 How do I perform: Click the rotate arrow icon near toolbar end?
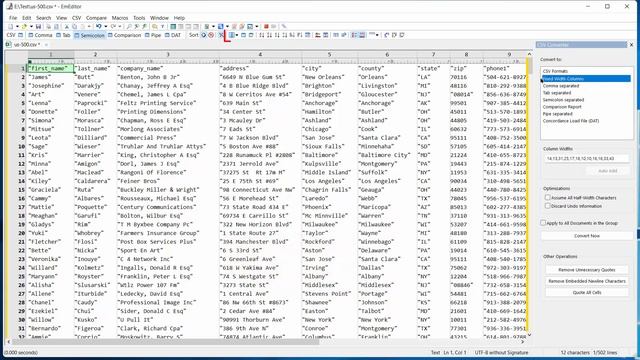click(387, 35)
